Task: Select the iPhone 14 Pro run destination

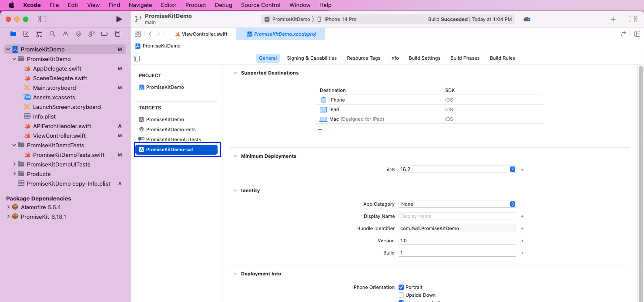Action: [337, 19]
